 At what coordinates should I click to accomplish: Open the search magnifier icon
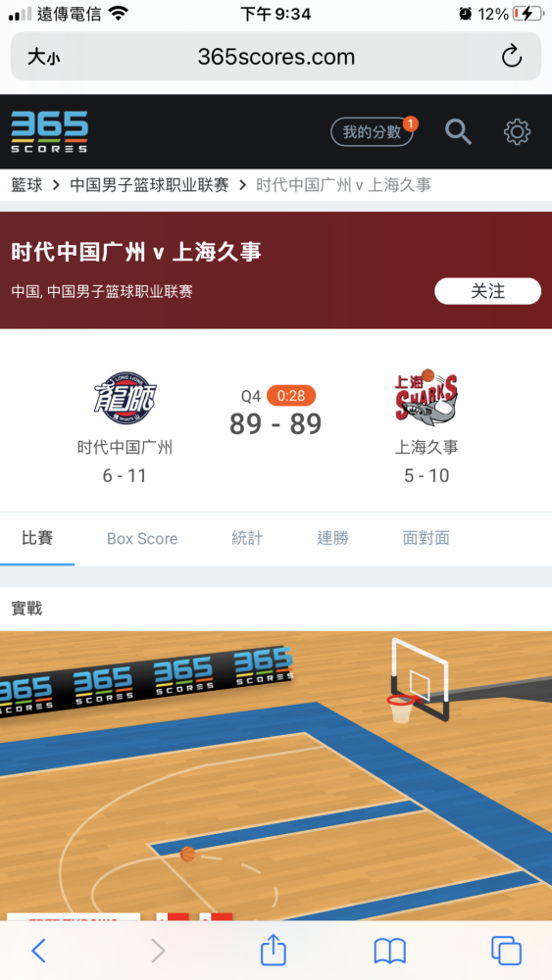pos(458,132)
